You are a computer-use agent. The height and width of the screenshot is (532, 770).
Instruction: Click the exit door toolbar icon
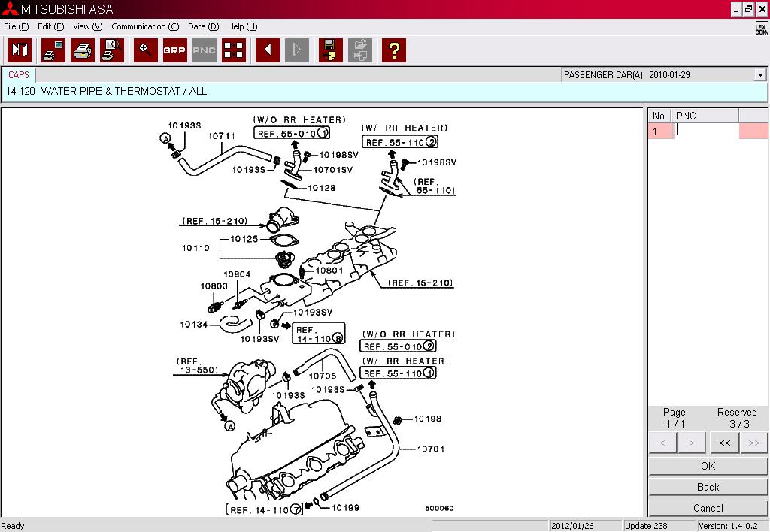click(x=20, y=50)
